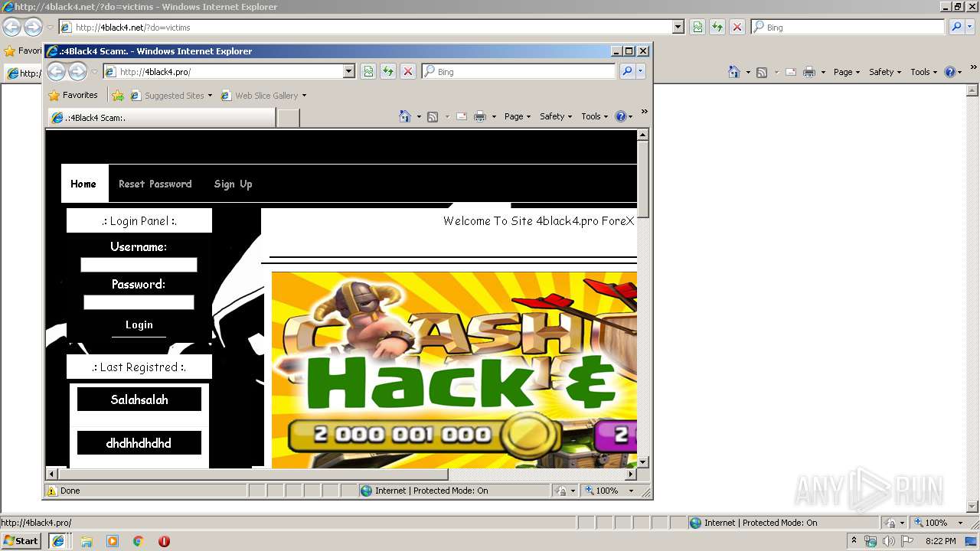Open background window zoom level dropdown
Image resolution: width=980 pixels, height=551 pixels.
pos(961,523)
